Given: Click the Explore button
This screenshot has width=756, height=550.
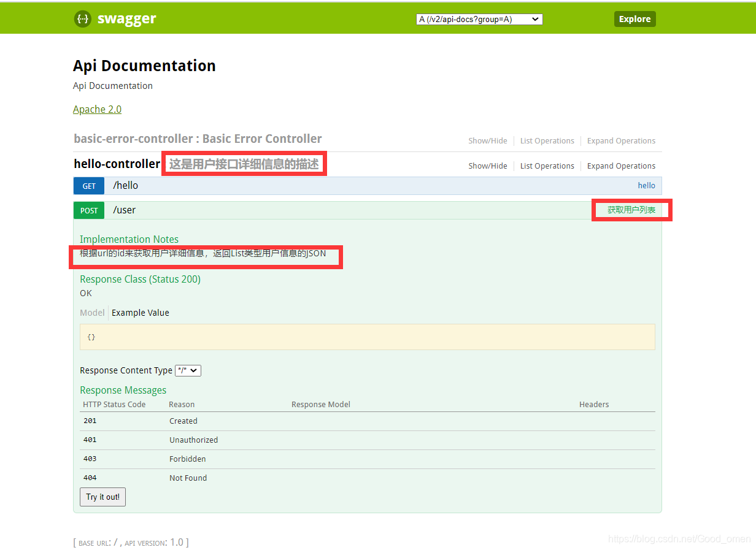Looking at the screenshot, I should pyautogui.click(x=635, y=19).
